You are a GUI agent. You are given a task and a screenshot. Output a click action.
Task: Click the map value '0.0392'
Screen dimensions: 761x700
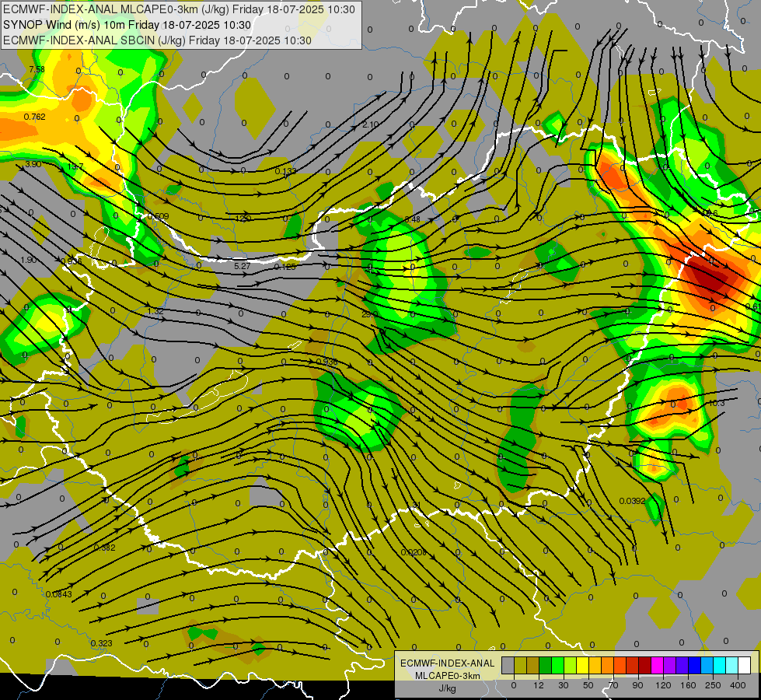633,501
